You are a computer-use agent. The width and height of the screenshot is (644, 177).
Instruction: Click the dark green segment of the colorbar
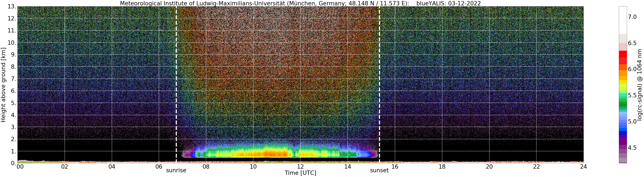[x=623, y=106]
